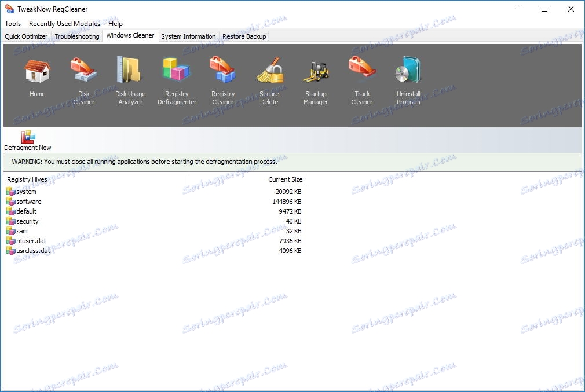Click the 20992 KB size value
The height and width of the screenshot is (392, 585).
(x=288, y=192)
